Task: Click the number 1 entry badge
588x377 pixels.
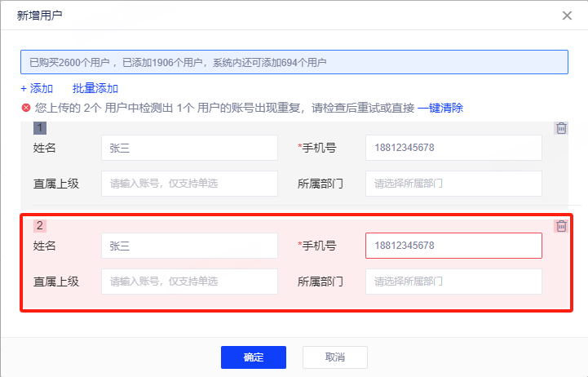Action: coord(40,128)
